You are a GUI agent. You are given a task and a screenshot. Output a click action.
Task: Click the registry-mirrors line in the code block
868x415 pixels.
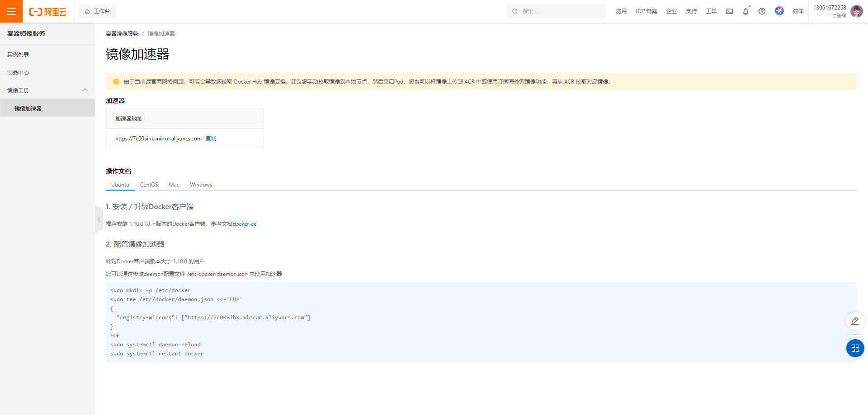[x=213, y=317]
